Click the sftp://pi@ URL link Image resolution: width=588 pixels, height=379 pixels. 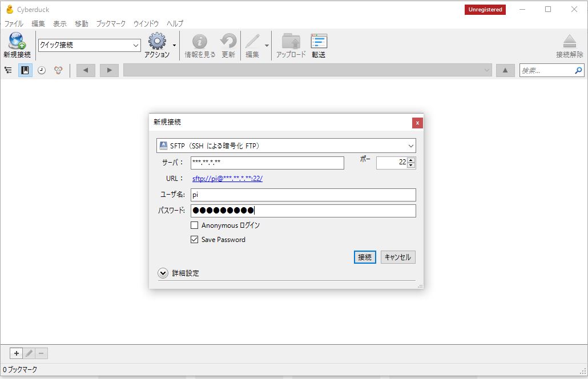click(x=227, y=179)
